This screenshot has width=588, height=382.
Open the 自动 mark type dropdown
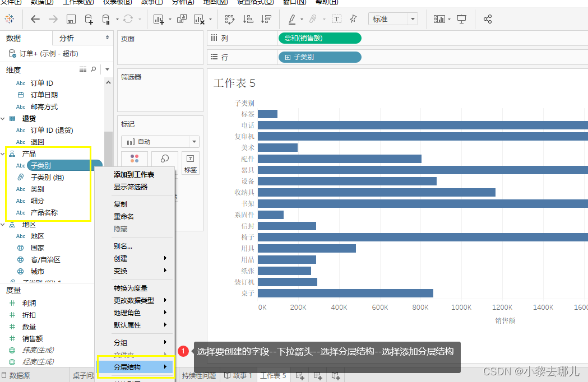pyautogui.click(x=160, y=141)
